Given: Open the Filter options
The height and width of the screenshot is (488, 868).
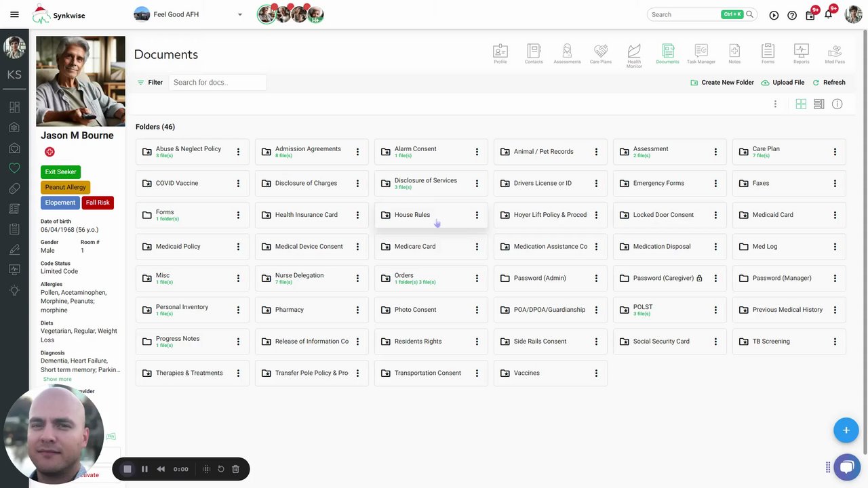Looking at the screenshot, I should (x=150, y=82).
